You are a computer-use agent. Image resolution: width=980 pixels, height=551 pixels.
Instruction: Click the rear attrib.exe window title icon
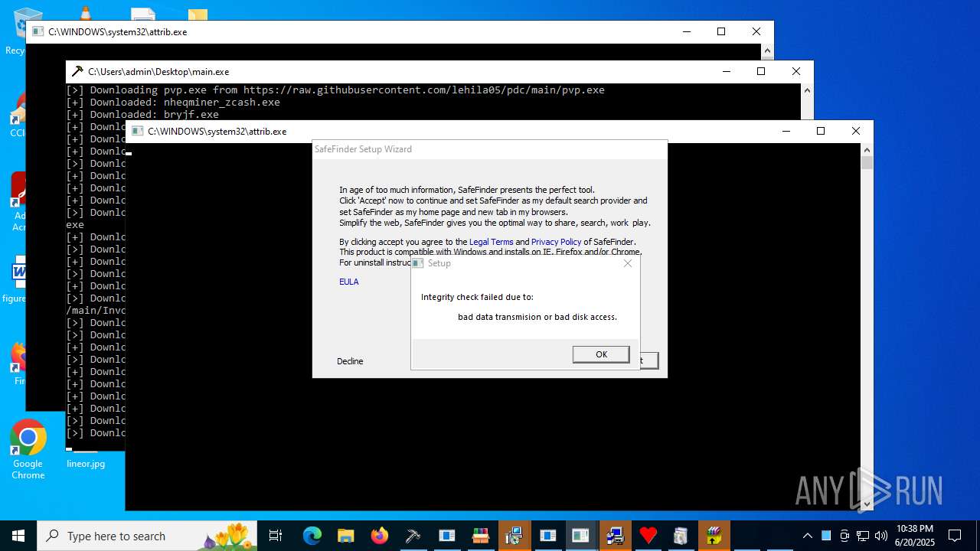(x=38, y=32)
